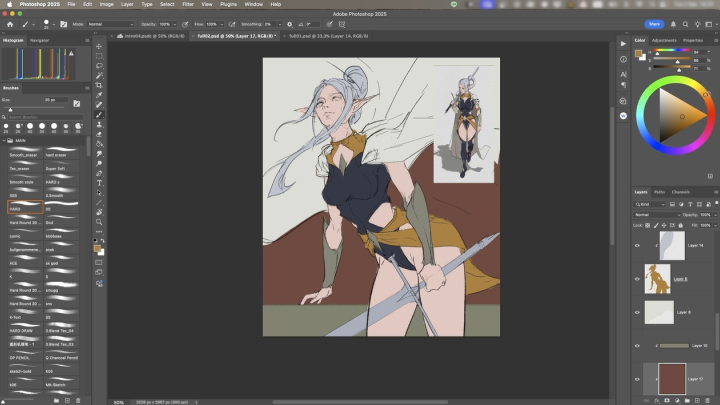Select the Hand tool
Screen dimensions: 720x405
(99, 212)
